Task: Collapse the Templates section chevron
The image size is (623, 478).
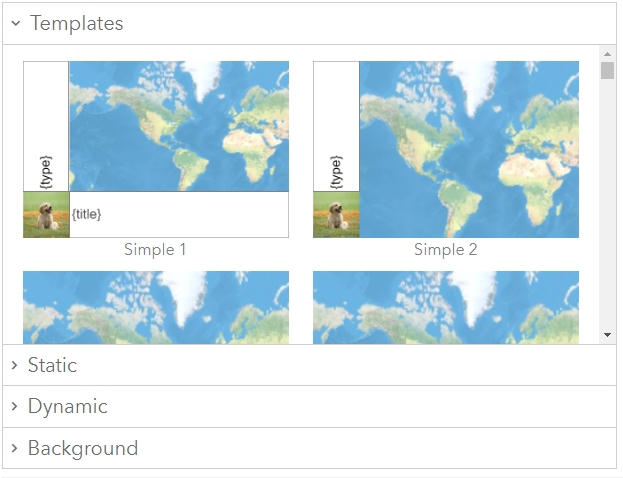Action: pos(16,23)
